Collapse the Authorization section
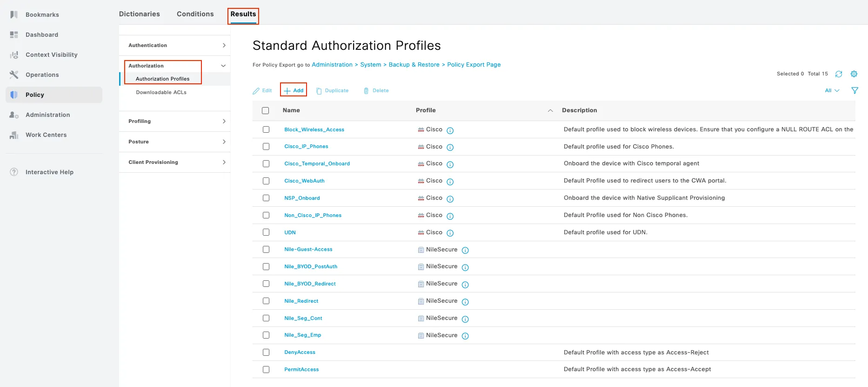Viewport: 868px width, 387px height. 223,66
